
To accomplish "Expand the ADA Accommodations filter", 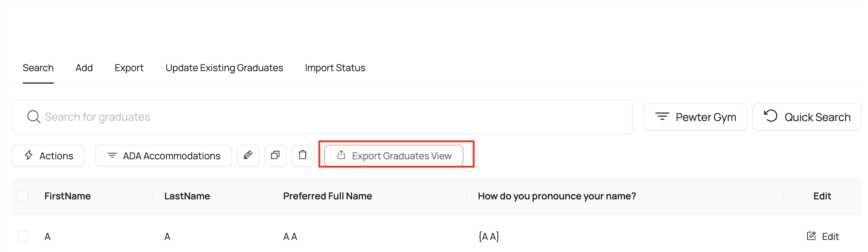I will (163, 156).
